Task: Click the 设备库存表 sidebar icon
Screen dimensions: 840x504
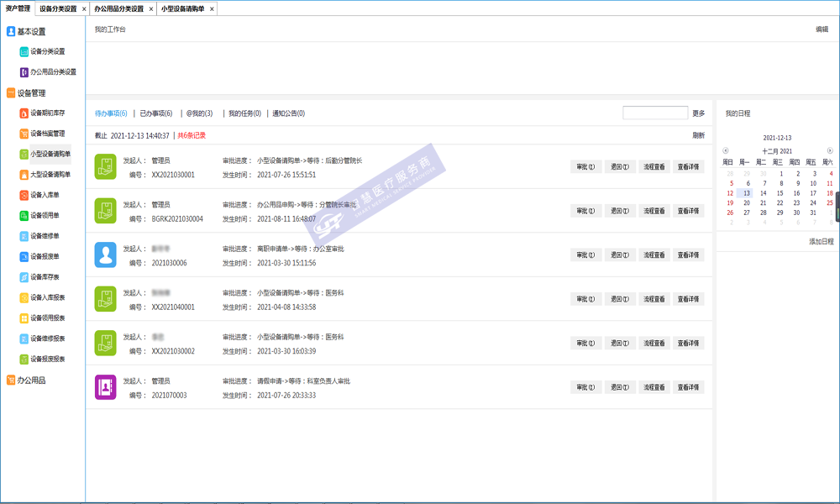Action: point(24,277)
